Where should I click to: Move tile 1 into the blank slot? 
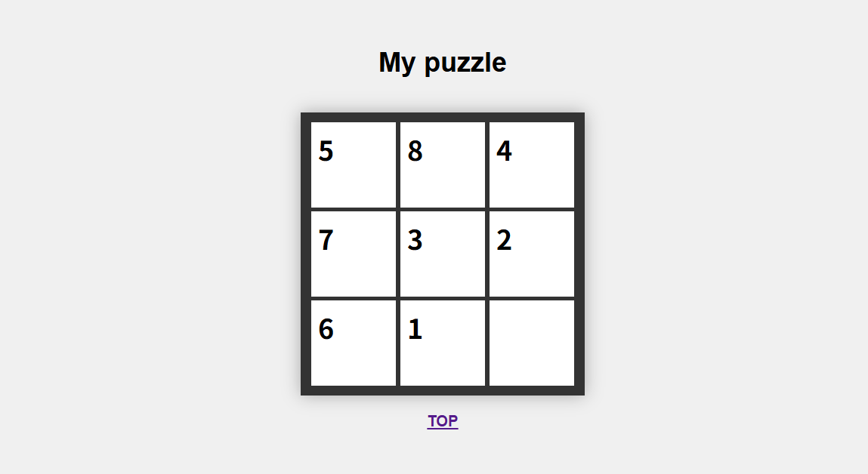click(443, 343)
